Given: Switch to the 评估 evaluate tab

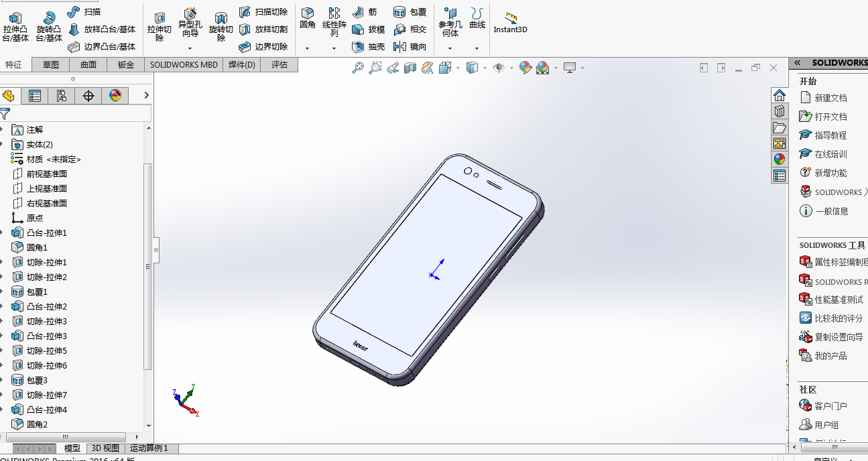Looking at the screenshot, I should click(280, 65).
